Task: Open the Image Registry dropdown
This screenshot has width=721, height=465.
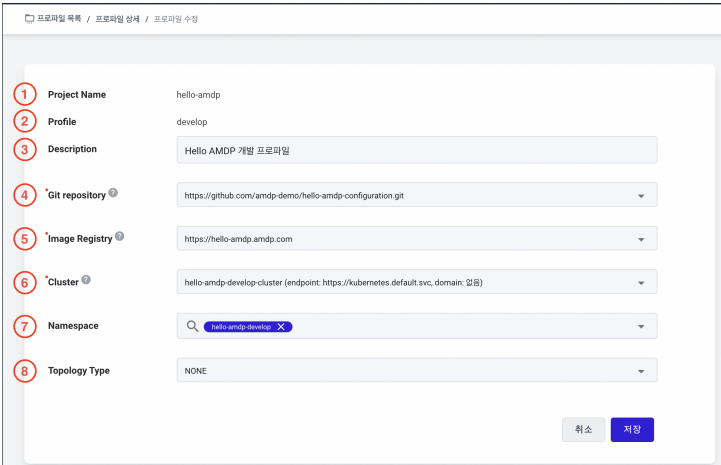Action: tap(417, 239)
